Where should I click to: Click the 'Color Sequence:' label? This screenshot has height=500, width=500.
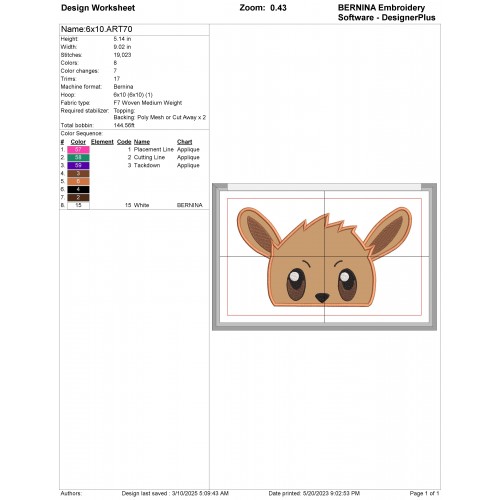click(x=82, y=134)
